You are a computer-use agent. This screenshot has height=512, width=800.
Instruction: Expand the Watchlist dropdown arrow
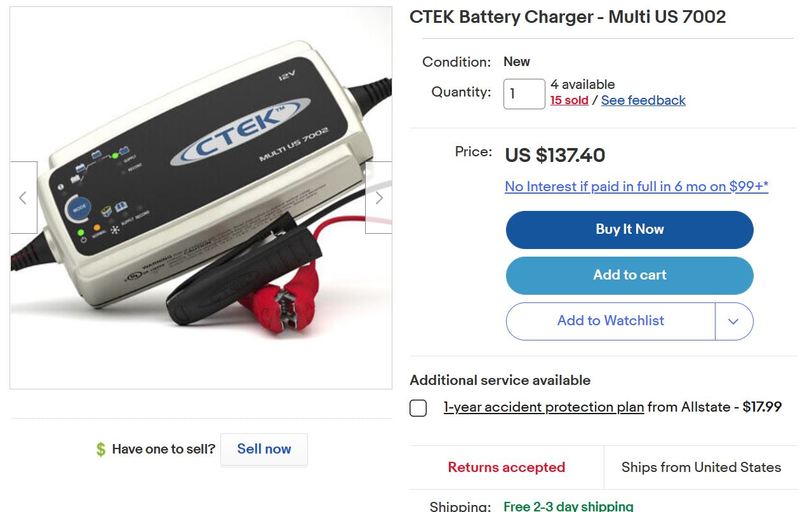[x=734, y=321]
